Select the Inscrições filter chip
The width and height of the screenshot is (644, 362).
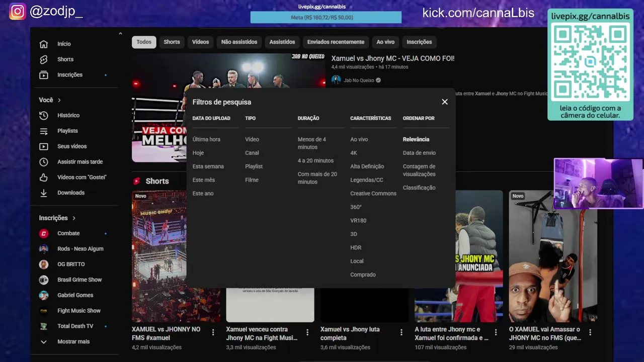419,42
